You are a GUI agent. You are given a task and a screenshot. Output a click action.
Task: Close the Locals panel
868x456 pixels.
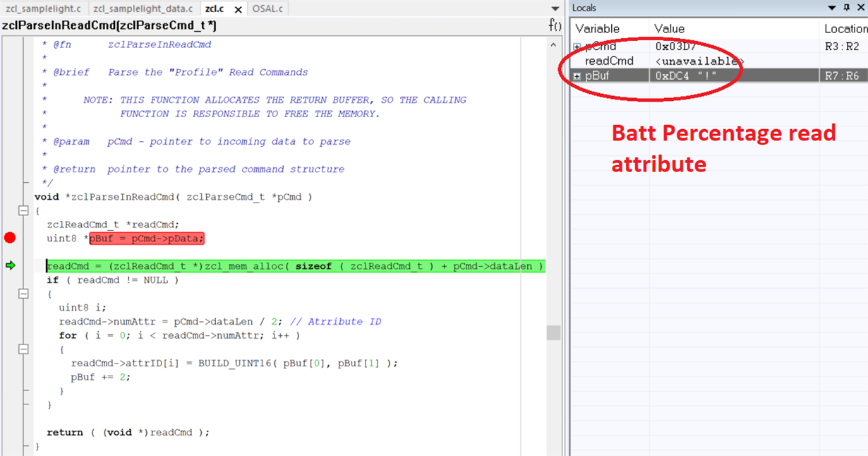[x=860, y=8]
